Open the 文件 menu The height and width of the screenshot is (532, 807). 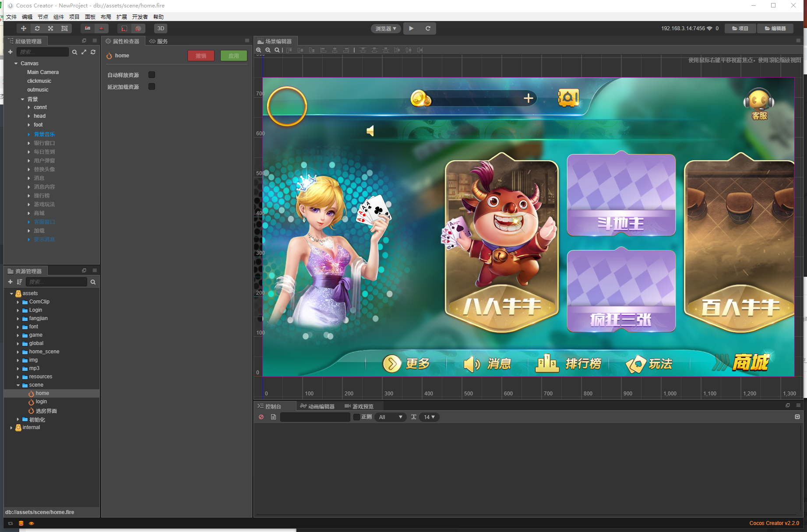(x=11, y=17)
